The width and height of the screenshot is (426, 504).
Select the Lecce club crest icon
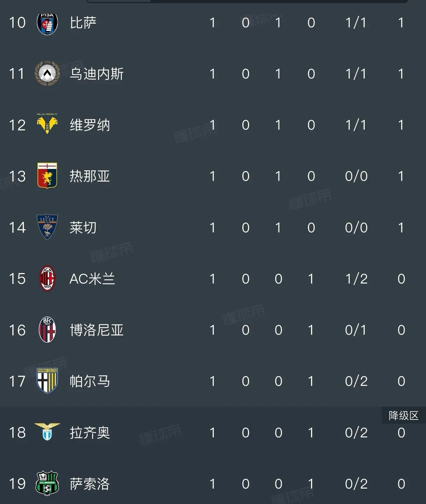[x=47, y=227]
